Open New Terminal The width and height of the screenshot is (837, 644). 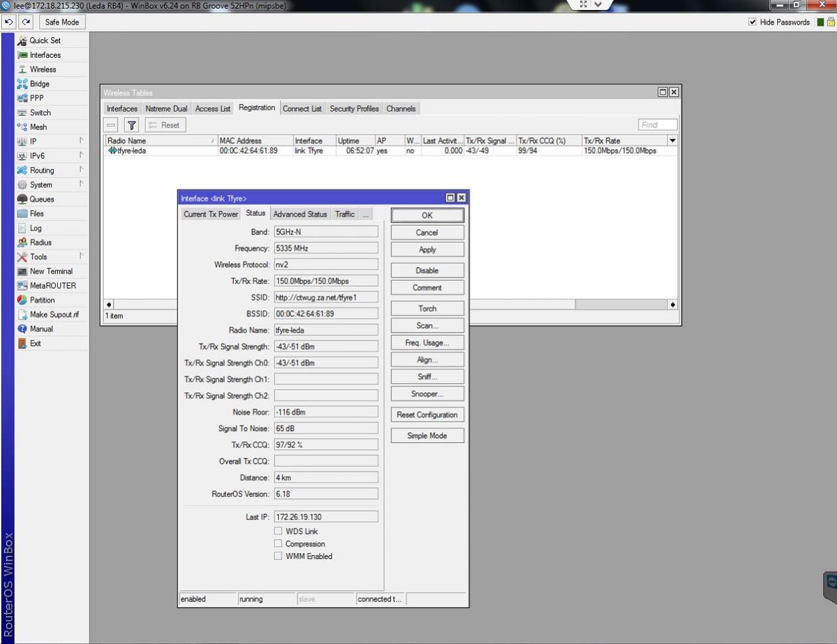(50, 272)
